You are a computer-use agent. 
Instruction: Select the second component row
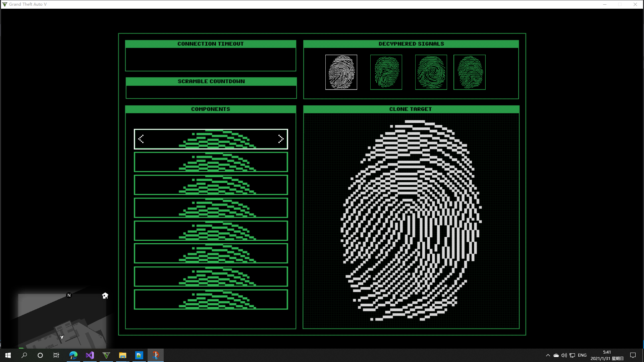[x=211, y=162]
